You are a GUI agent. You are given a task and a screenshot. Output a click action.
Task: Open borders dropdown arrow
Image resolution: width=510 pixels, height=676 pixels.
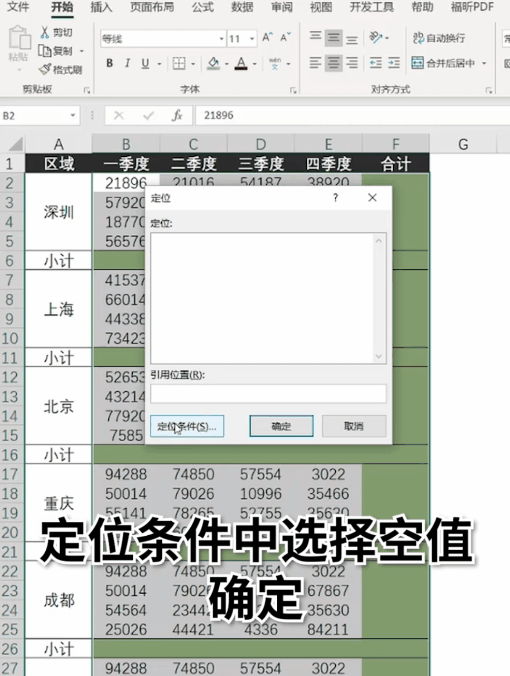click(193, 64)
